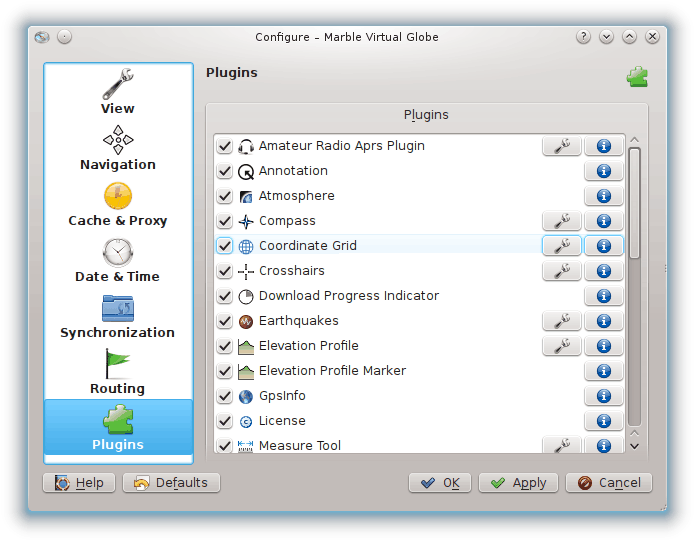Confirm changes with OK button
The image size is (694, 540).
440,482
